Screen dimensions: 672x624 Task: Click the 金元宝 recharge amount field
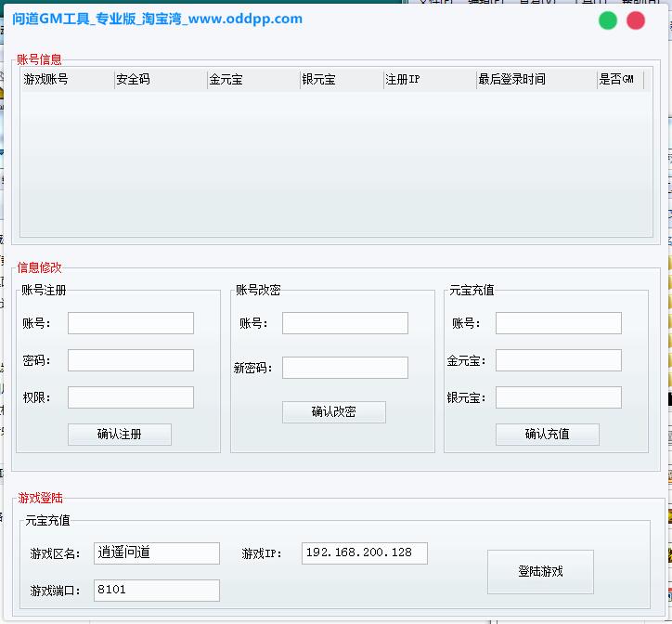click(558, 360)
